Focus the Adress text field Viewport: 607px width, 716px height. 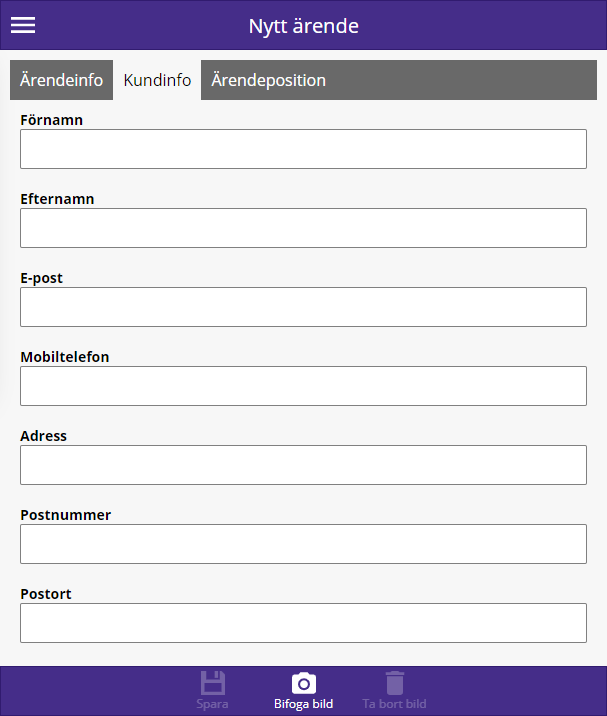[x=303, y=465]
